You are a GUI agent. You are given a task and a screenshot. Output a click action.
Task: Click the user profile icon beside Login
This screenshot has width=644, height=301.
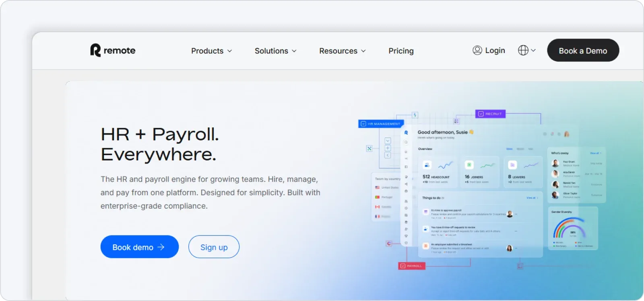click(x=477, y=50)
